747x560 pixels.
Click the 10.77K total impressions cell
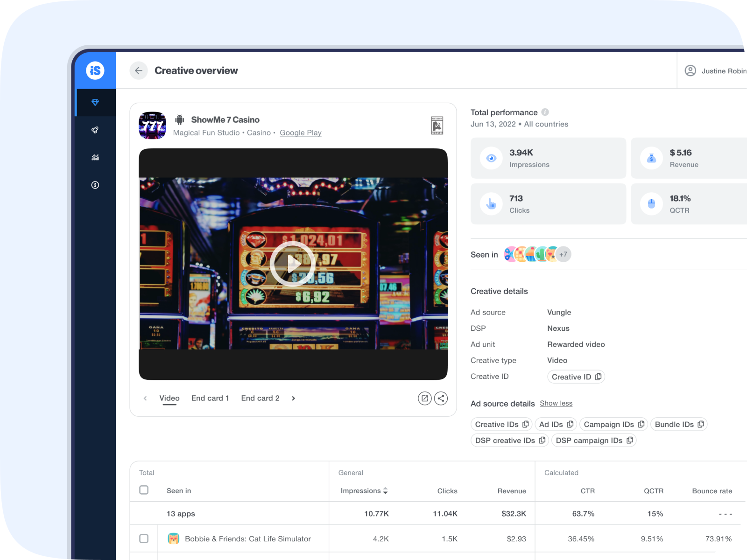[x=376, y=513]
